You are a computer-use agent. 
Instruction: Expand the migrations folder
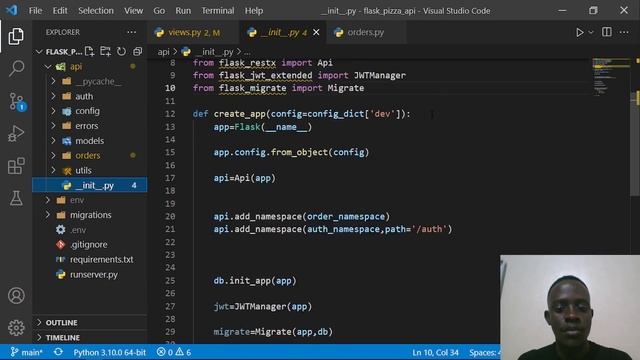pyautogui.click(x=48, y=215)
